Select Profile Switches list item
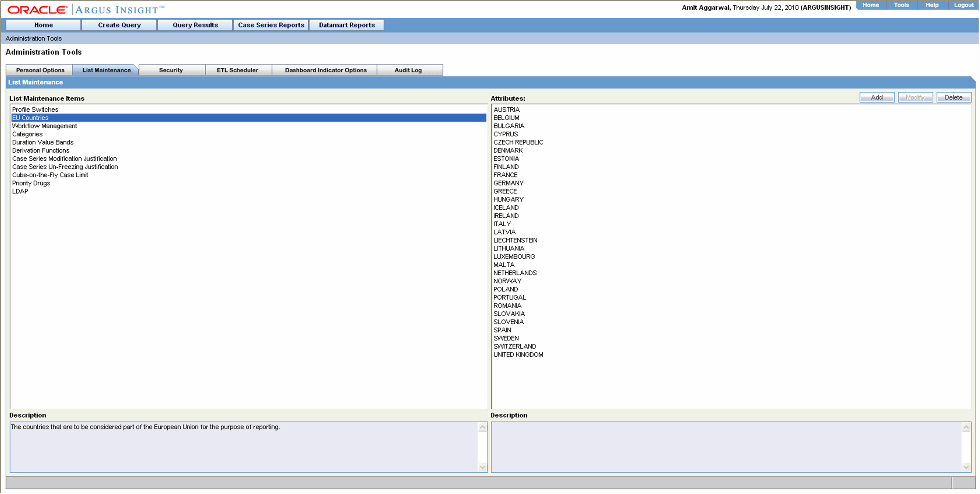The image size is (980, 494). click(x=35, y=109)
